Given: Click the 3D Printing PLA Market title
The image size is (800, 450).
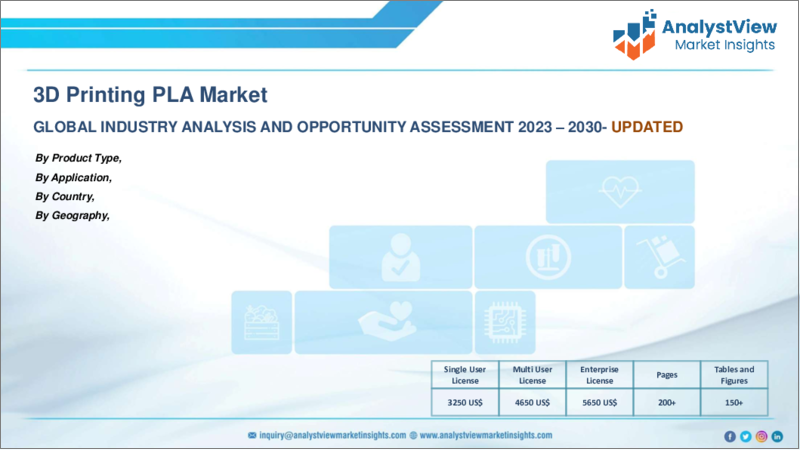Looking at the screenshot, I should coord(151,95).
